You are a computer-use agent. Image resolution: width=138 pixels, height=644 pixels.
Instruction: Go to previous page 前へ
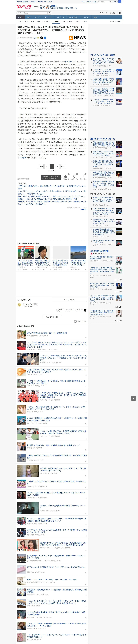(x=41, y=166)
